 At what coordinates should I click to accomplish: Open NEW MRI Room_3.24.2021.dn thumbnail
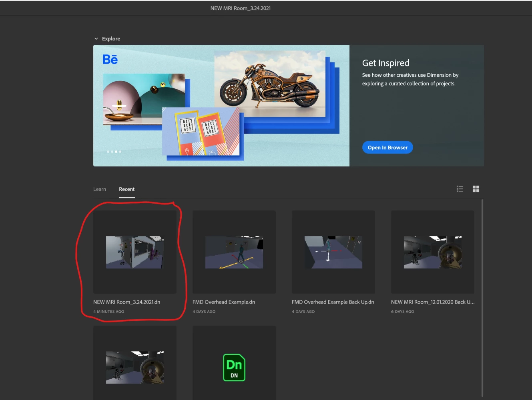pyautogui.click(x=135, y=252)
